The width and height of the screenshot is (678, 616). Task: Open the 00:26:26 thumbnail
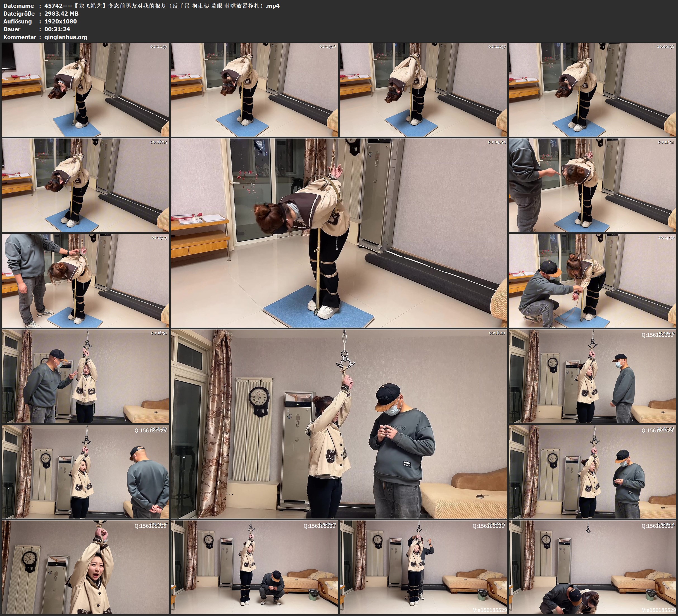click(x=254, y=567)
